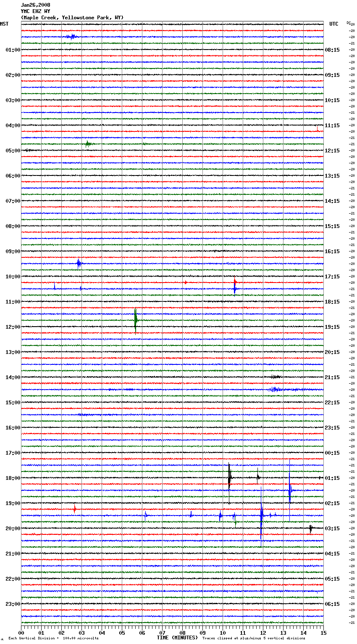This screenshot has height=644, width=357.
Task: Click the "19:15" UTC time label
Action: click(x=332, y=327)
